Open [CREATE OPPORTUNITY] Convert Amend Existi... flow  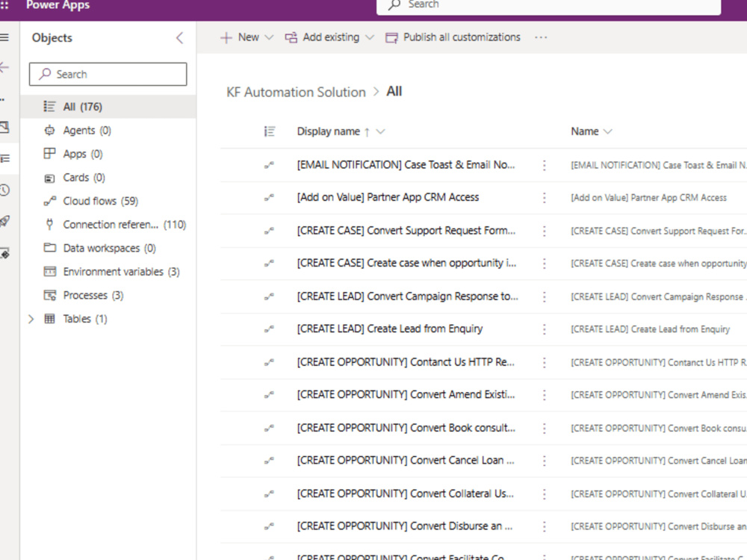[406, 394]
